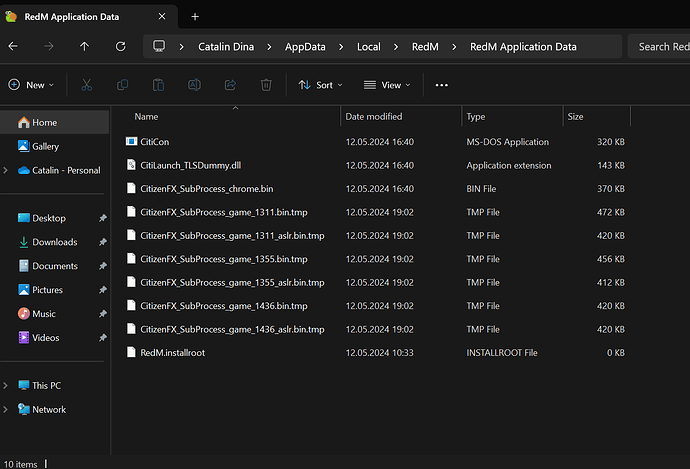690x469 pixels.
Task: Click the Rename icon in toolbar
Action: click(x=194, y=85)
